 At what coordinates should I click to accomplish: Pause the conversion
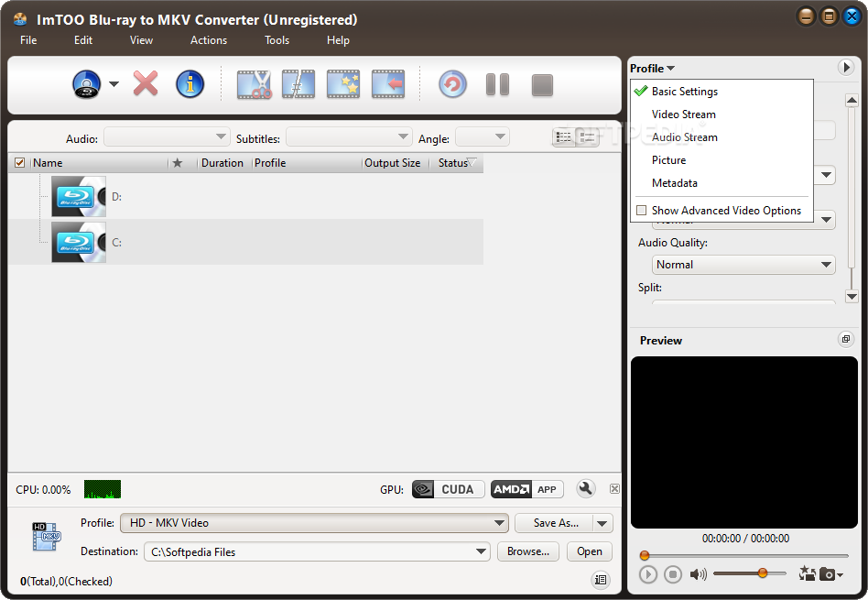point(497,85)
